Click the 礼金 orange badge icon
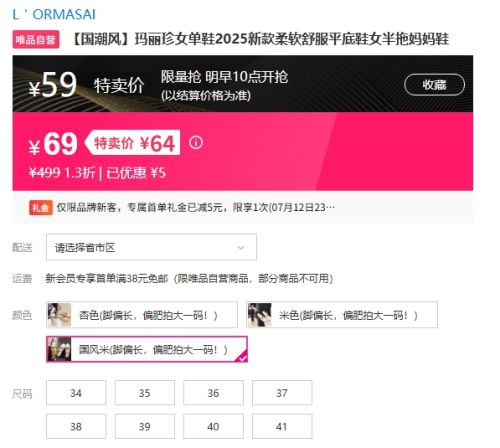 [x=41, y=208]
